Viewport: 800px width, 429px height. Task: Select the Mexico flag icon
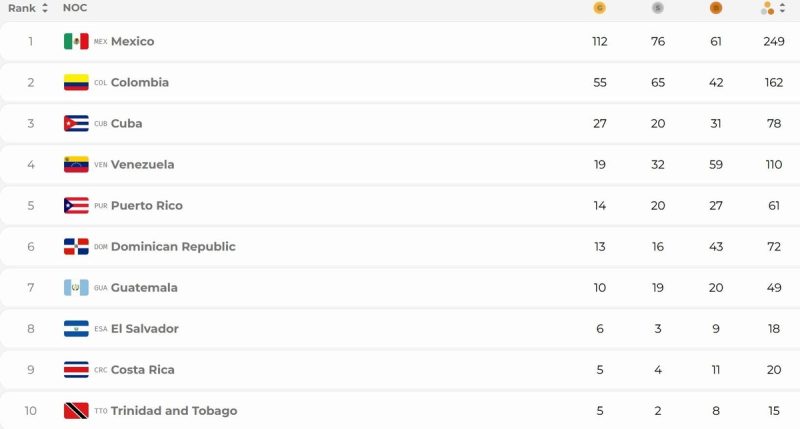pyautogui.click(x=76, y=41)
